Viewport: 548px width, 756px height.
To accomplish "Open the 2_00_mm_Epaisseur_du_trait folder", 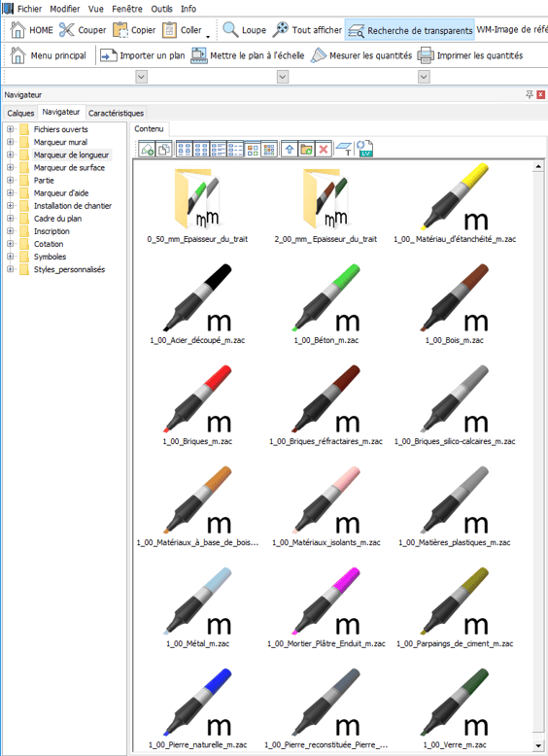I will point(325,205).
